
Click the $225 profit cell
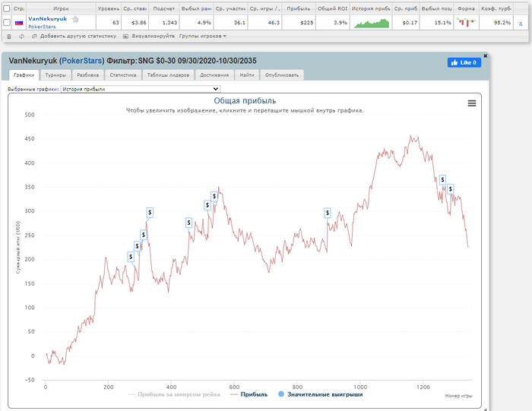299,23
